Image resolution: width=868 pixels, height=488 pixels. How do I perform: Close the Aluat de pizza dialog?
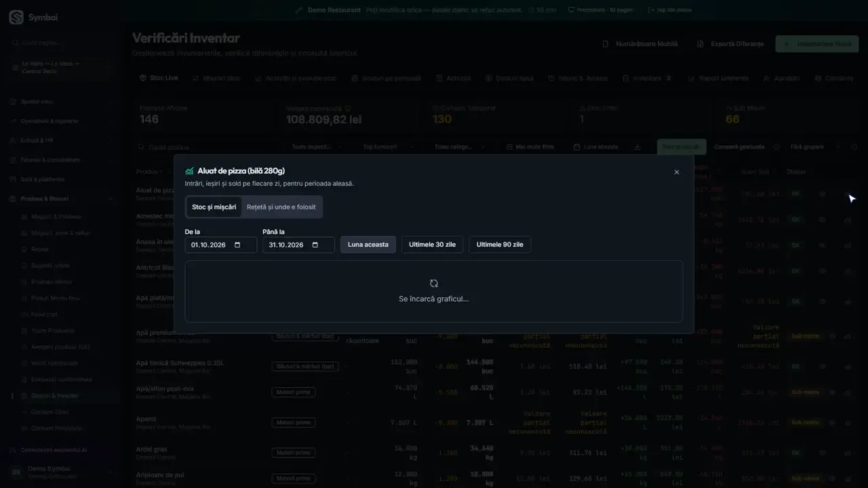click(676, 172)
